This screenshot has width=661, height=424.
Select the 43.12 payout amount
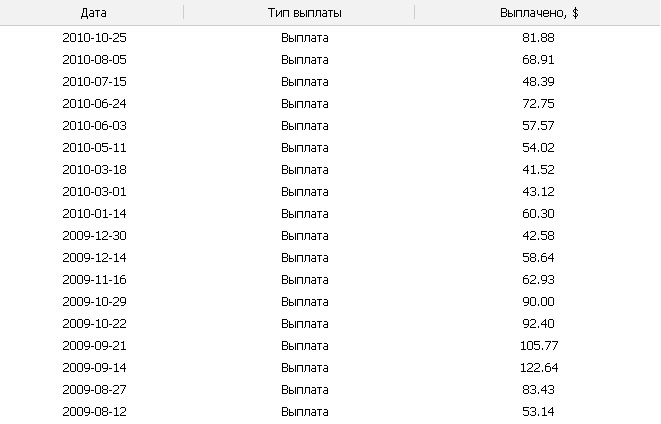[538, 192]
